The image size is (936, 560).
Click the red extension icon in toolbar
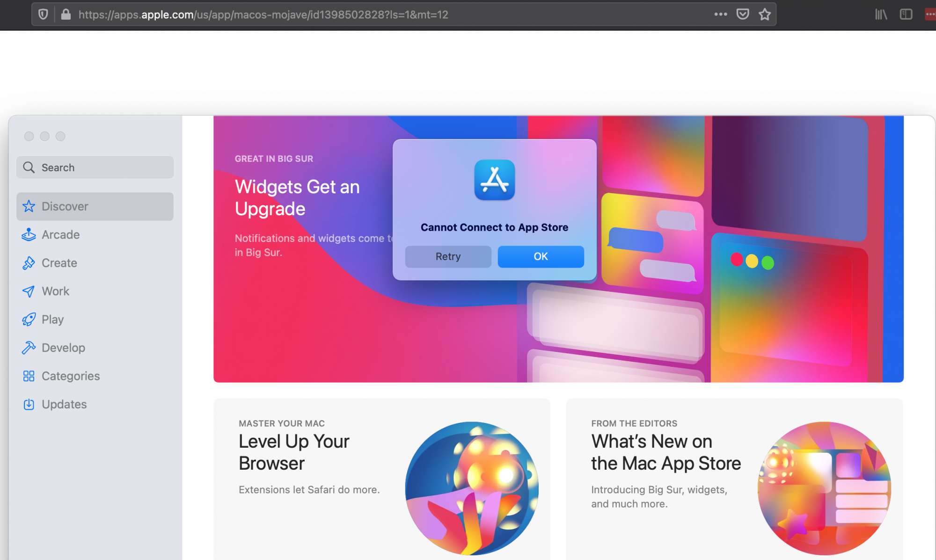[930, 15]
